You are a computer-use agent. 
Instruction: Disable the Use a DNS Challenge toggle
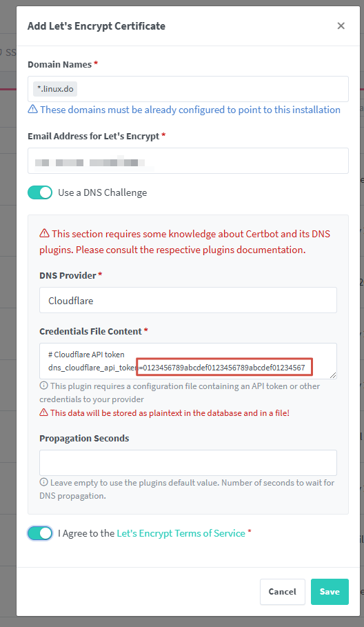[40, 192]
